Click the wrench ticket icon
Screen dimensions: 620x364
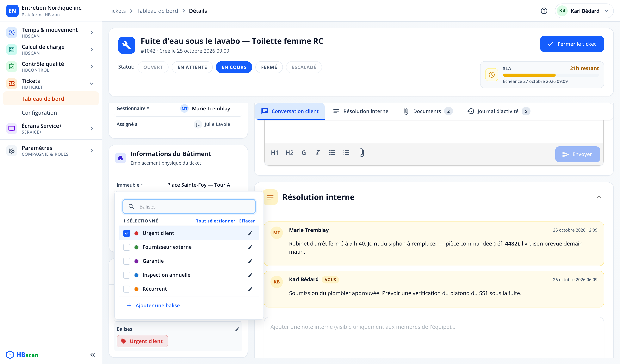pos(127,45)
